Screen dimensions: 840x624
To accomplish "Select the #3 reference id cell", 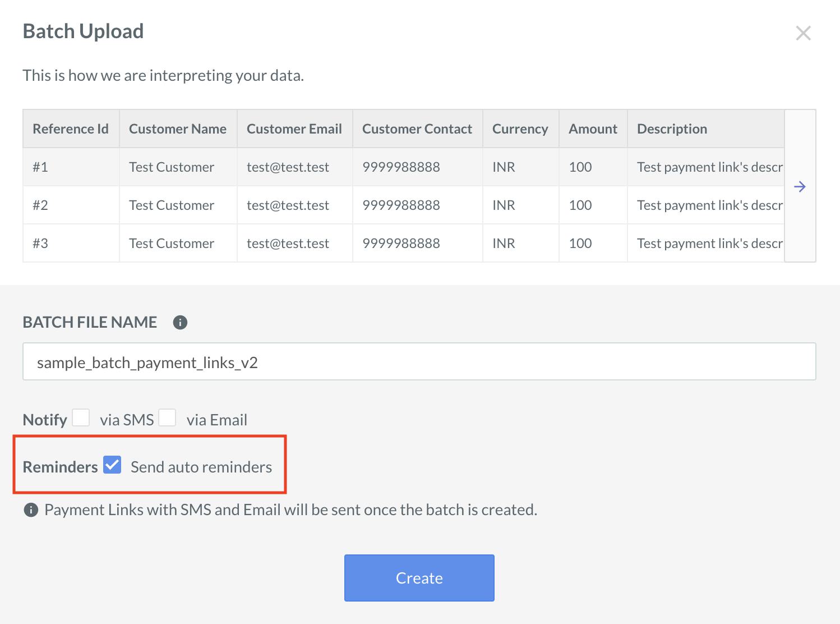I will coord(71,244).
